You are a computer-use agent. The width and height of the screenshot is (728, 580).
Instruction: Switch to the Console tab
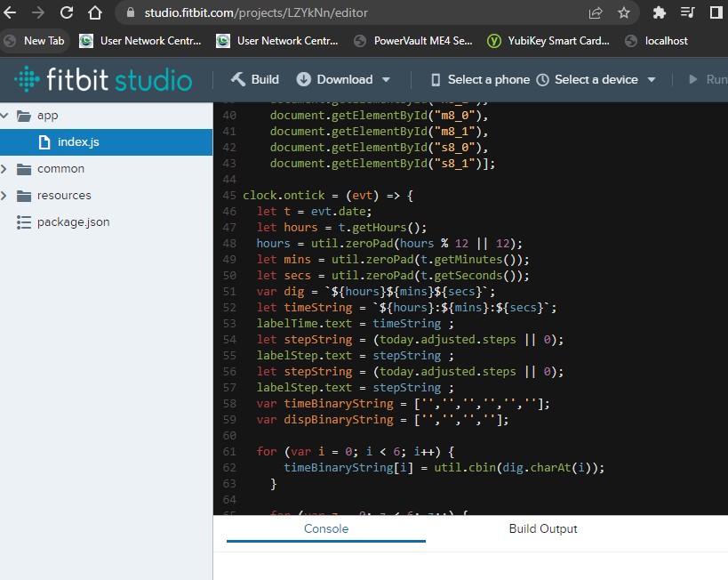click(x=326, y=529)
